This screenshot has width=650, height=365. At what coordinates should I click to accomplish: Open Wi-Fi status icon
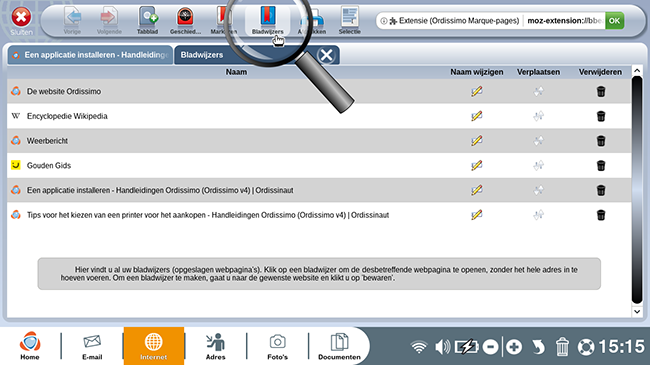coord(419,347)
